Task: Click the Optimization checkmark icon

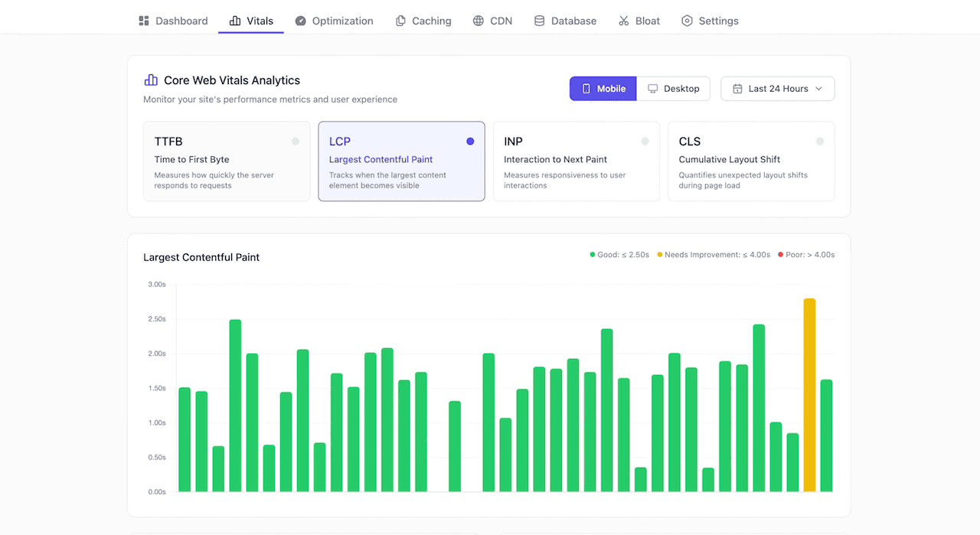Action: pos(302,21)
